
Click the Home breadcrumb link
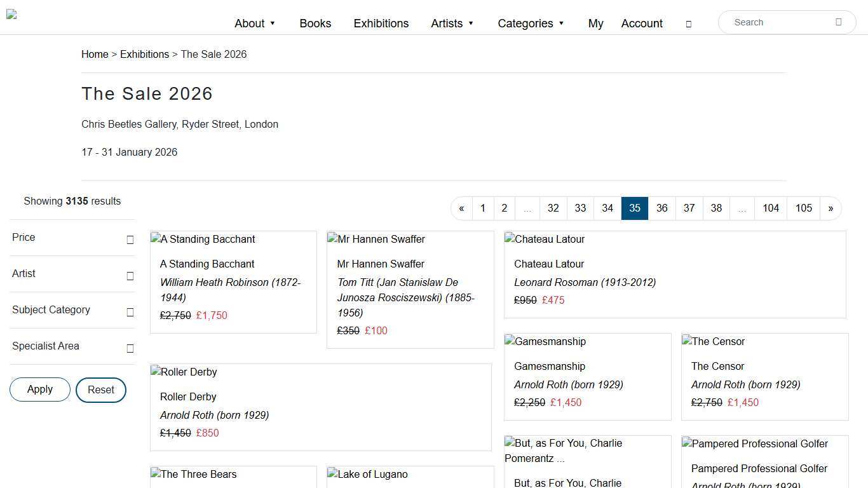pos(95,55)
